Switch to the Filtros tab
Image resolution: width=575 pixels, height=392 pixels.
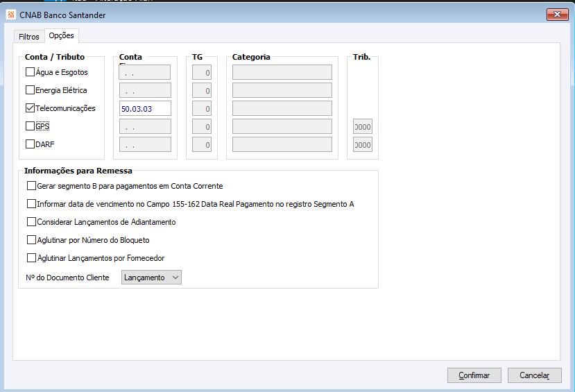click(x=29, y=37)
